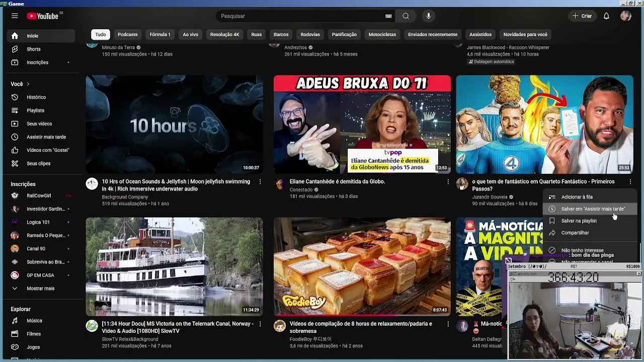Open options for FoodieBoy compilation video
644x362 pixels.
click(448, 324)
